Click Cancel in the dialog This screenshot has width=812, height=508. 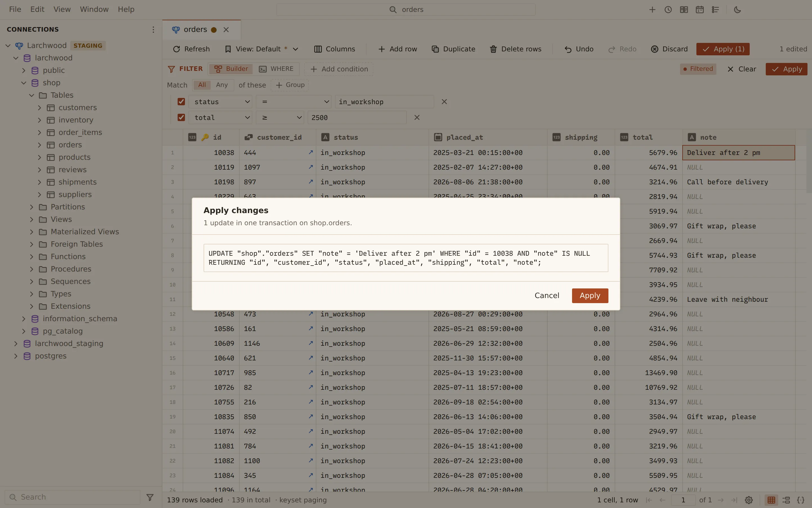coord(547,296)
